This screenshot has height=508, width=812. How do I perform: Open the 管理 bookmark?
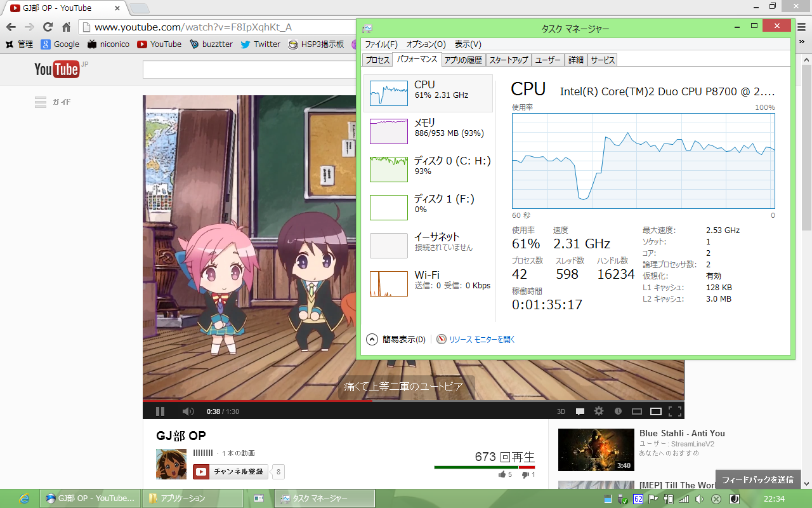tap(19, 44)
